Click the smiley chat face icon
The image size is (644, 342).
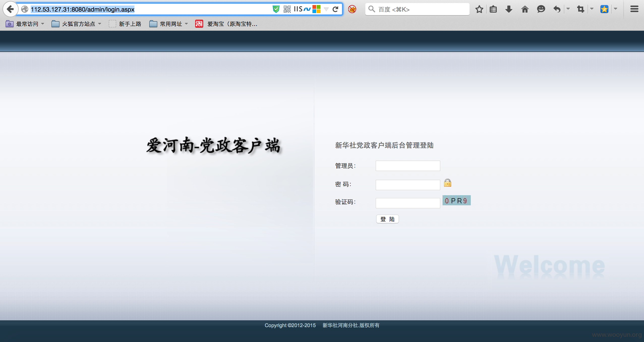541,9
